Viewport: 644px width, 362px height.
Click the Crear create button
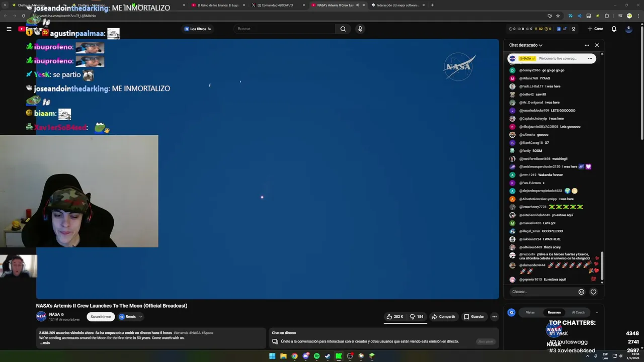(595, 29)
